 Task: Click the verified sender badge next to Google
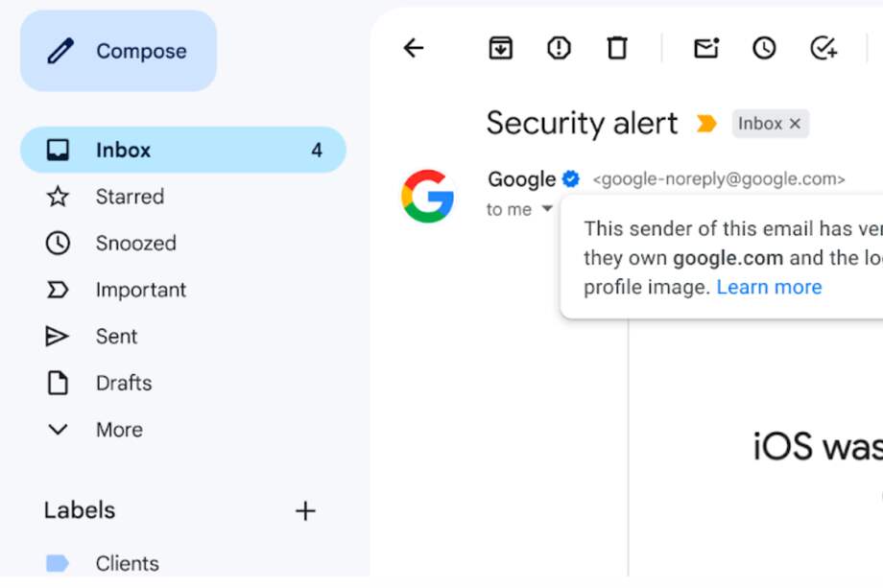click(x=570, y=177)
